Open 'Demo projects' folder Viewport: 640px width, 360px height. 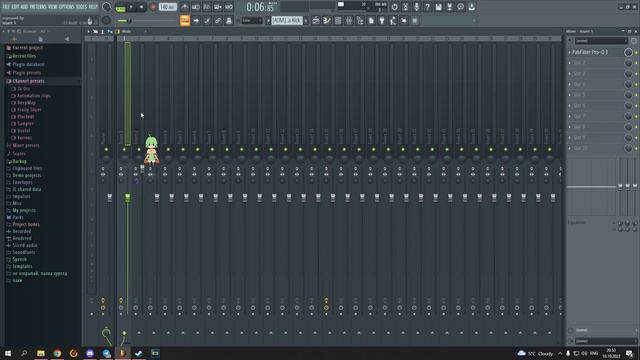click(x=26, y=176)
